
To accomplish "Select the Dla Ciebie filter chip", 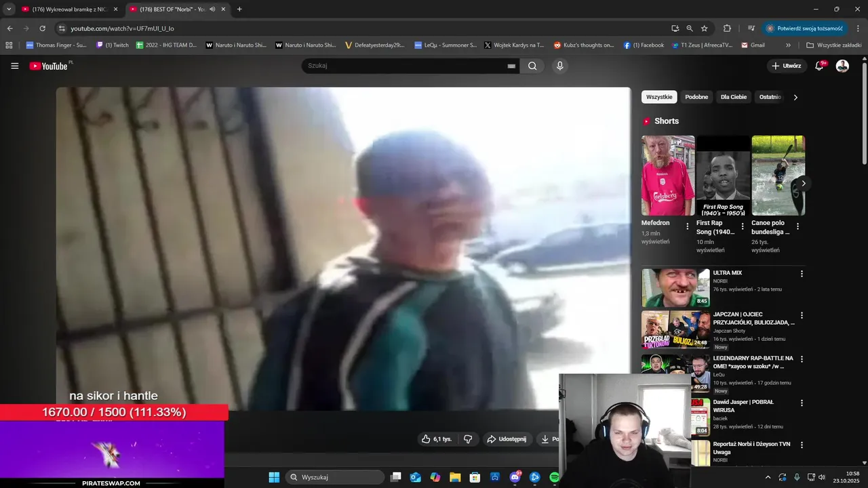I will pos(734,97).
